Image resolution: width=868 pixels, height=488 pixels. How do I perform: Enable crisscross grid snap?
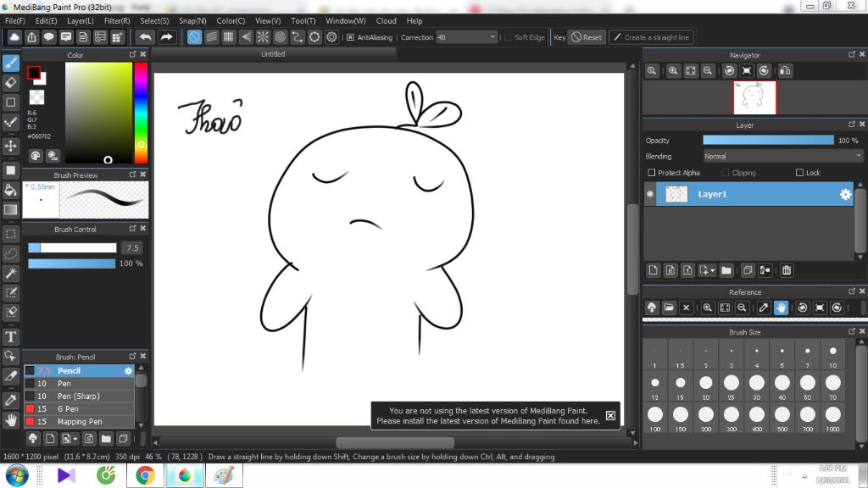point(229,37)
